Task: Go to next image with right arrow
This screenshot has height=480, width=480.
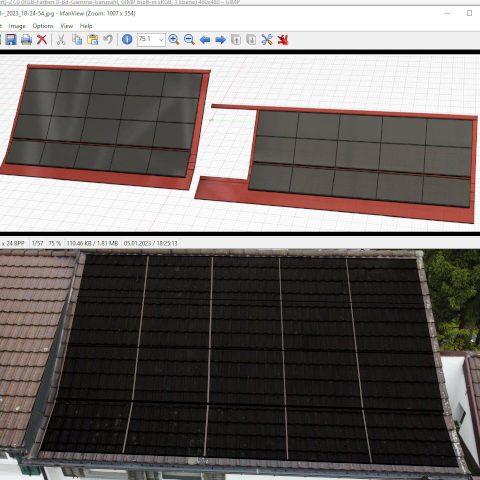Action: tap(220, 40)
